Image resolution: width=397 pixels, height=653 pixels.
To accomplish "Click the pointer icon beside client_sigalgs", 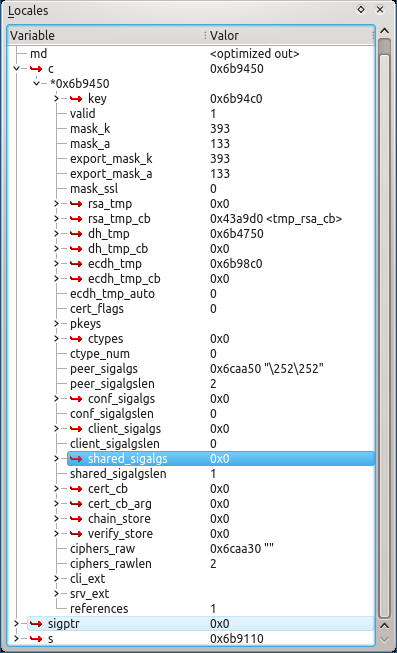I will 76,429.
